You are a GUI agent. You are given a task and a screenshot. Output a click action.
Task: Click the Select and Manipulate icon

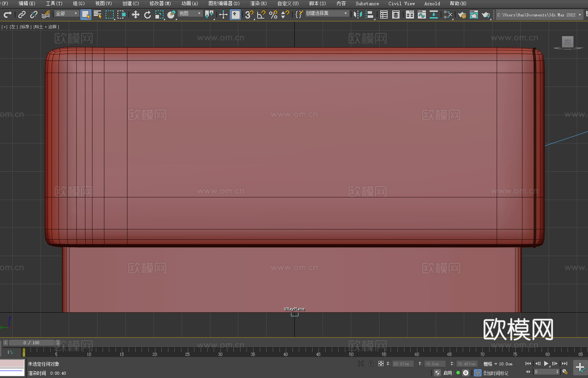(223, 14)
